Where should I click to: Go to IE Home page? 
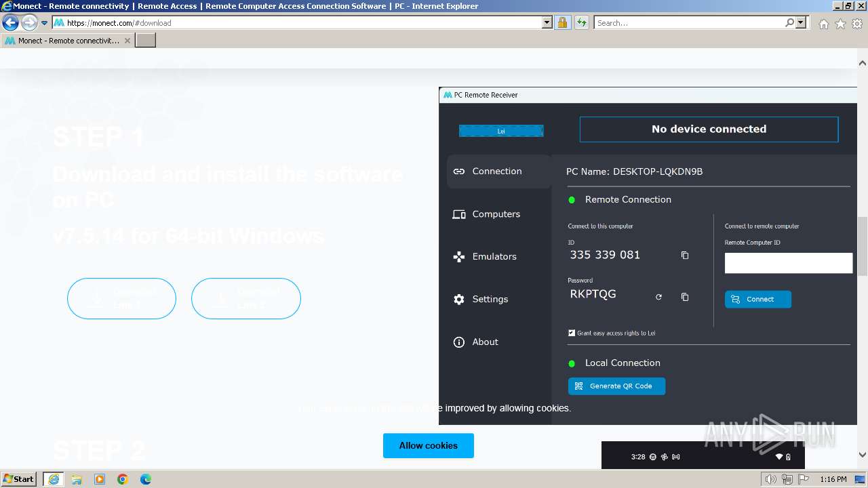tap(823, 24)
